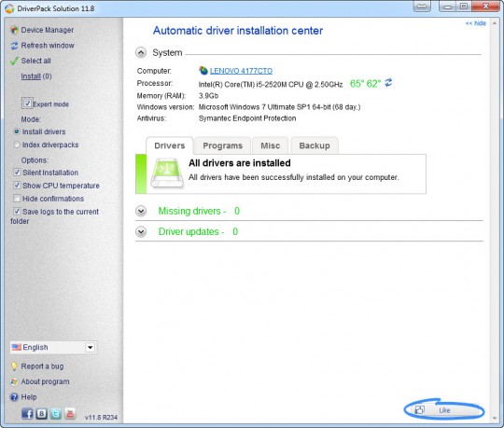Open the LENOVO 4177CTO computer link
The image size is (504, 428).
click(241, 71)
